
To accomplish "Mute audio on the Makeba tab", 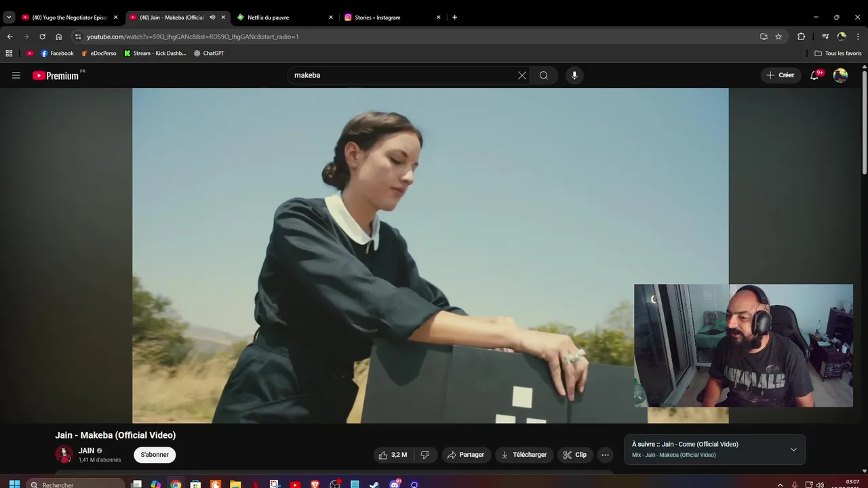I will [212, 18].
